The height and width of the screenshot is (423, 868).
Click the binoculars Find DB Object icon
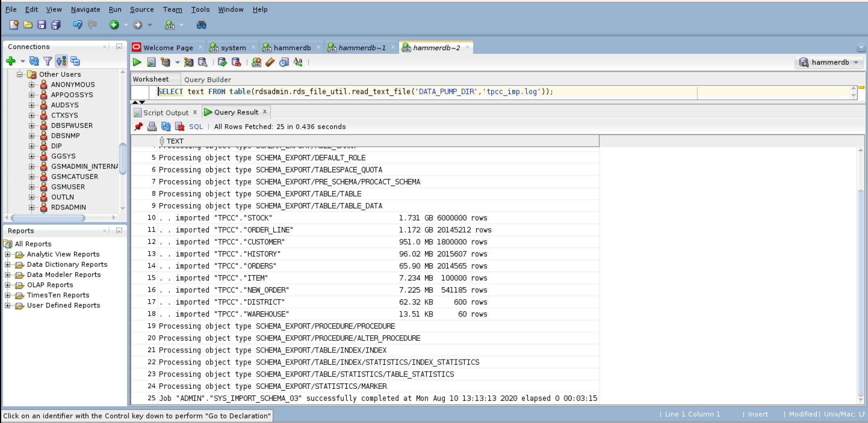201,25
